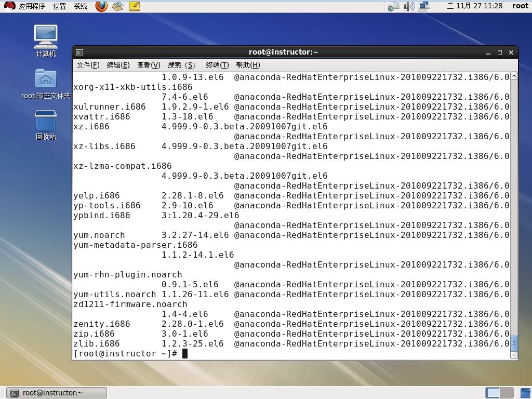Open the 应用程序 Applications menu
Viewport: 532px width, 399px height.
pyautogui.click(x=32, y=6)
